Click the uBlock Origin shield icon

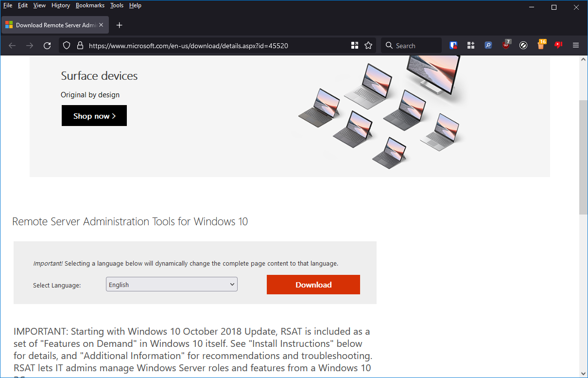click(x=506, y=45)
